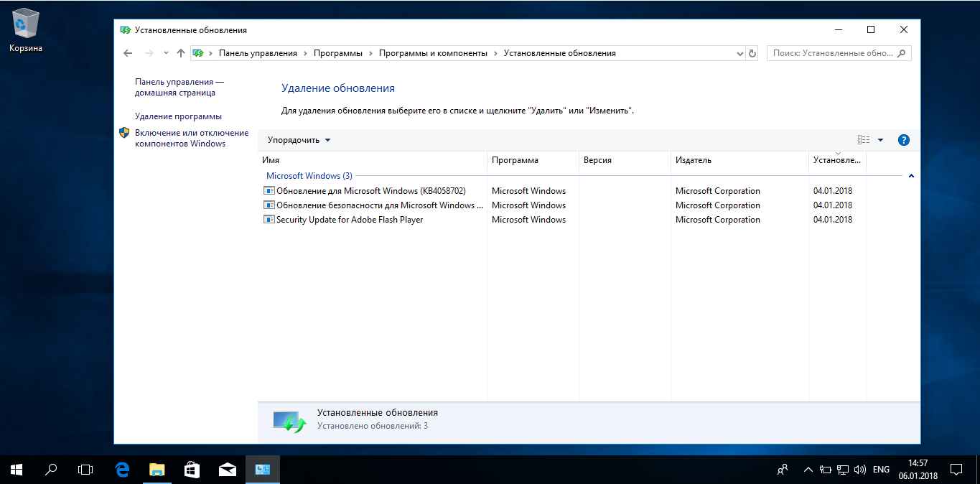Maximize the Установленные обновления window
Screen dimensions: 980x484
coord(871,30)
